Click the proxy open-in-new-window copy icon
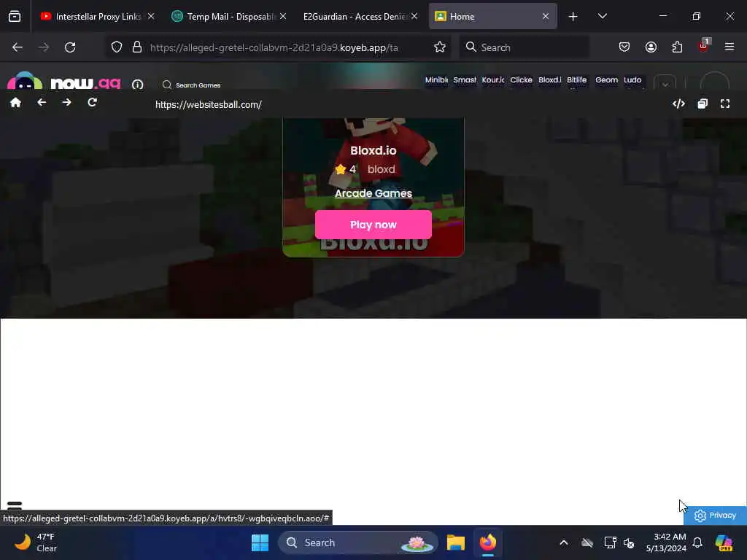747x560 pixels. pyautogui.click(x=703, y=104)
